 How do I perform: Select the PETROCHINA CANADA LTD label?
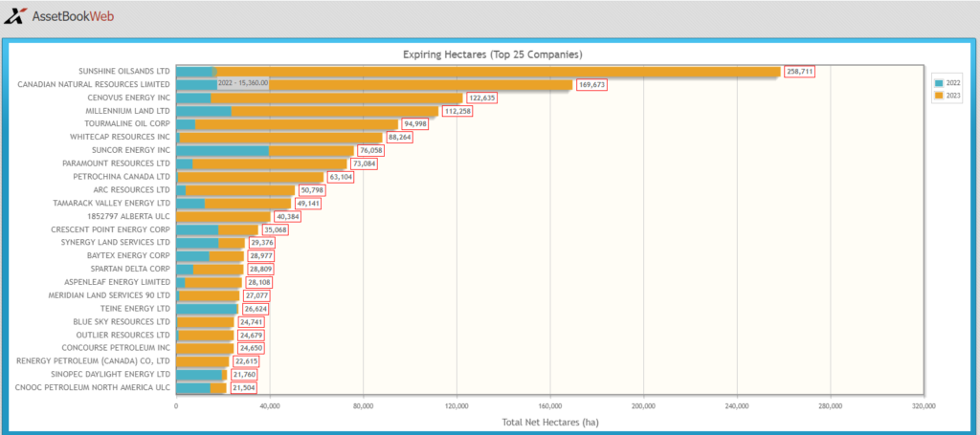click(122, 177)
